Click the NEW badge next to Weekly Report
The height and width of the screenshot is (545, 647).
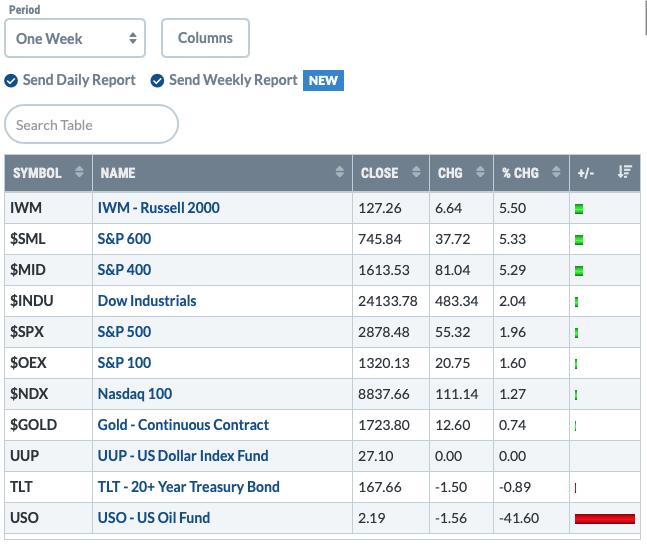coord(323,80)
